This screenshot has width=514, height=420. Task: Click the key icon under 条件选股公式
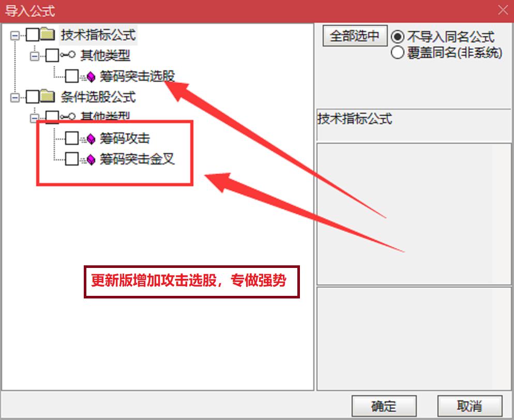click(x=68, y=116)
